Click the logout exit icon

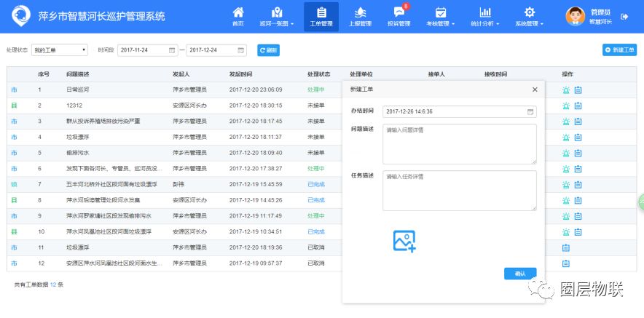click(x=624, y=17)
